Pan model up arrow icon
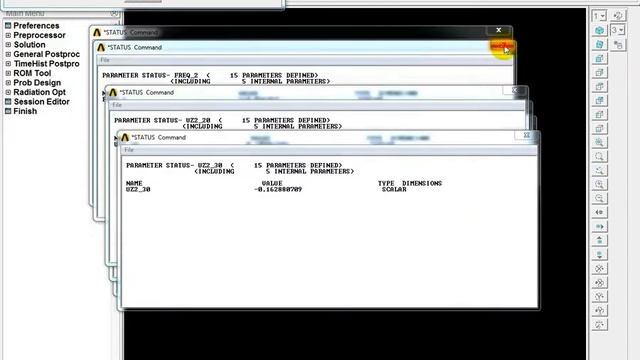This screenshot has width=640, height=360. click(599, 240)
